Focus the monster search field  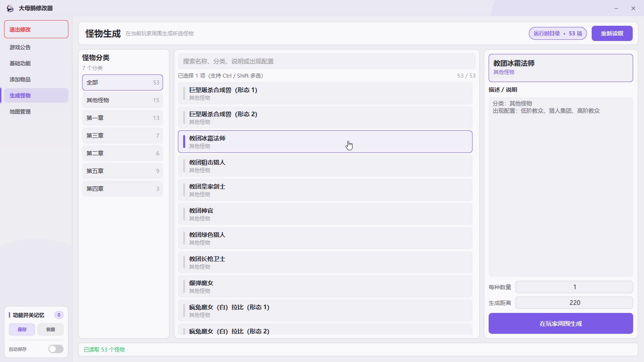tap(327, 61)
